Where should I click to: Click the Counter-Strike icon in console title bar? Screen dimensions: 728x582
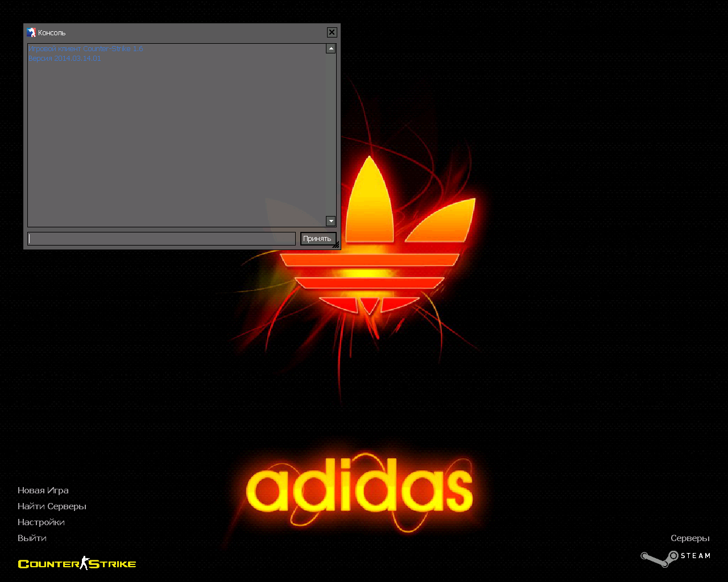click(31, 32)
